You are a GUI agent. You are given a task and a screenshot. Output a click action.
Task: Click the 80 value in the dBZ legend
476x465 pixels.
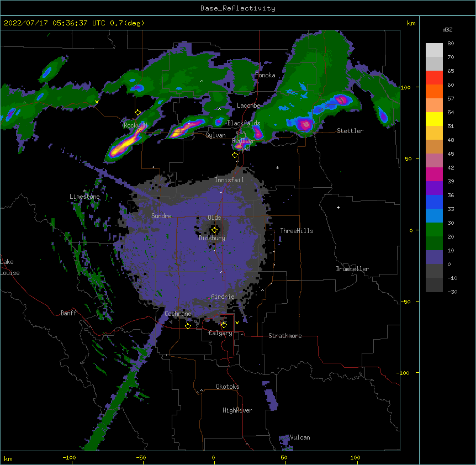pyautogui.click(x=451, y=44)
